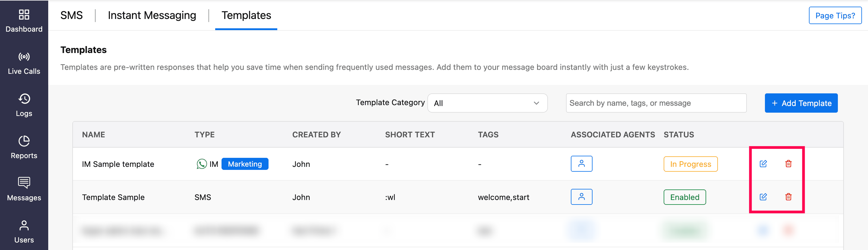
Task: Expand the Template Category dropdown
Action: point(487,103)
